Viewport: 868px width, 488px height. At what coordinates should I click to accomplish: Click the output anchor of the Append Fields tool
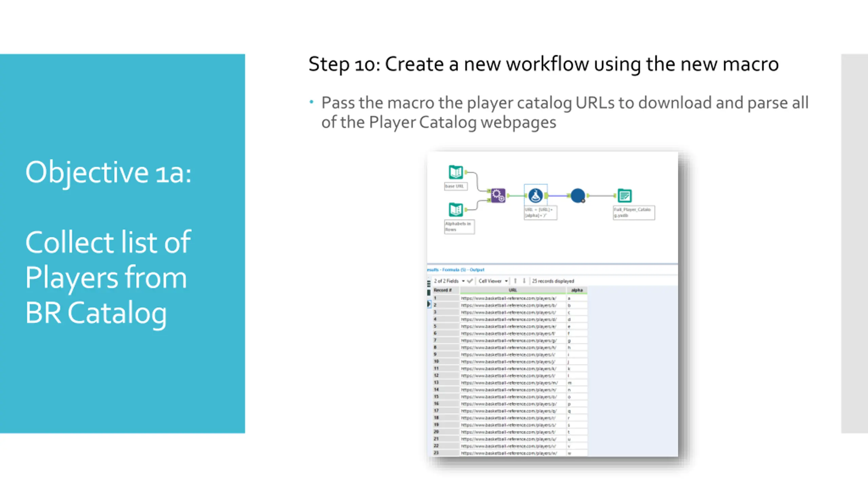[x=508, y=196]
